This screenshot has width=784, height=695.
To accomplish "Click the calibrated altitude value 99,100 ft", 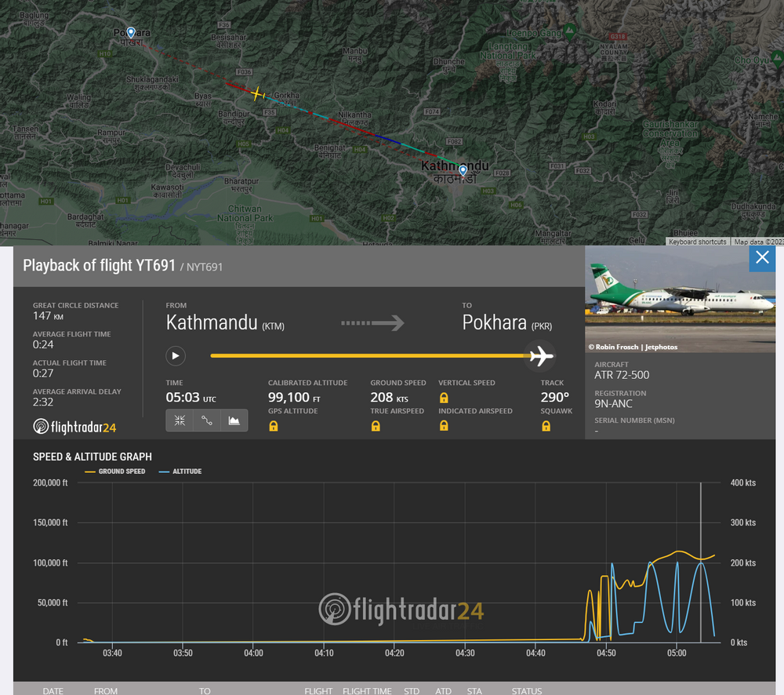I will coord(294,397).
